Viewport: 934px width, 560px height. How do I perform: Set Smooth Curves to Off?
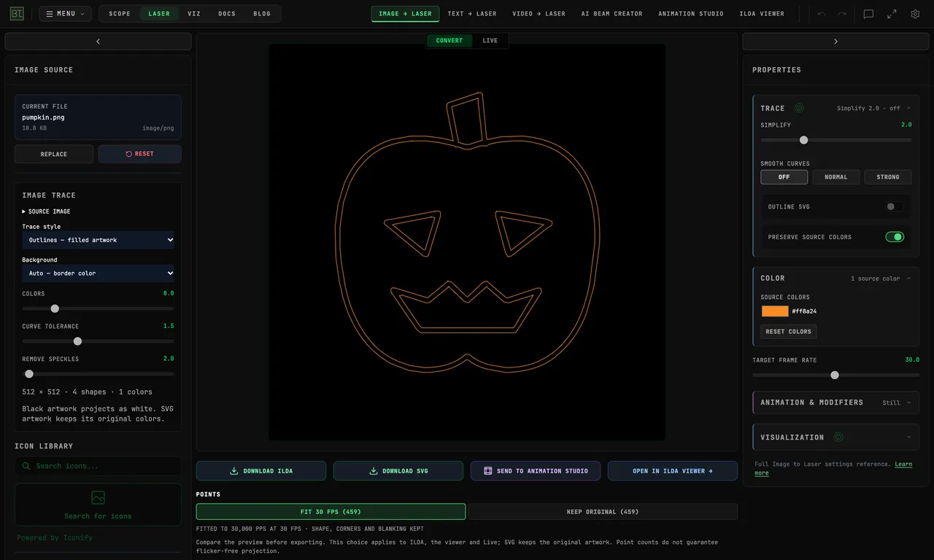coord(784,177)
